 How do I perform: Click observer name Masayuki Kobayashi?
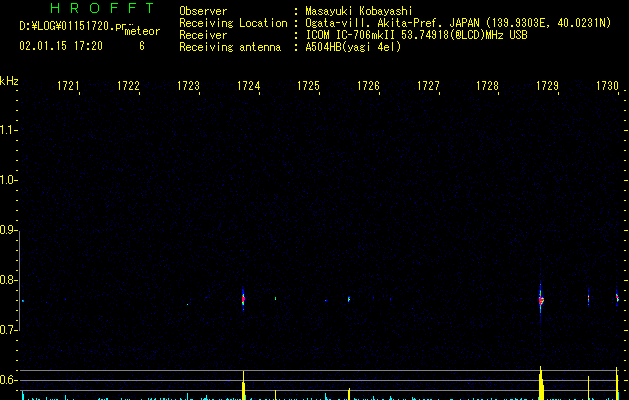point(359,11)
